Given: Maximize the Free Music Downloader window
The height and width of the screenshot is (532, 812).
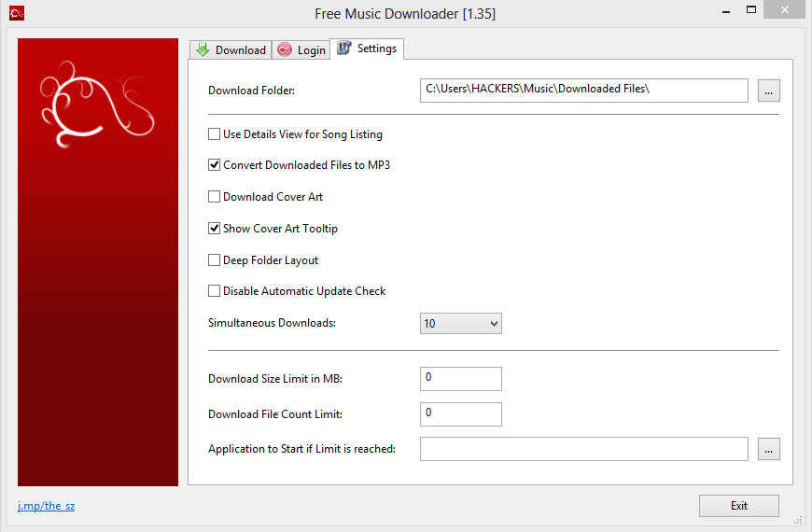Looking at the screenshot, I should tap(751, 9).
